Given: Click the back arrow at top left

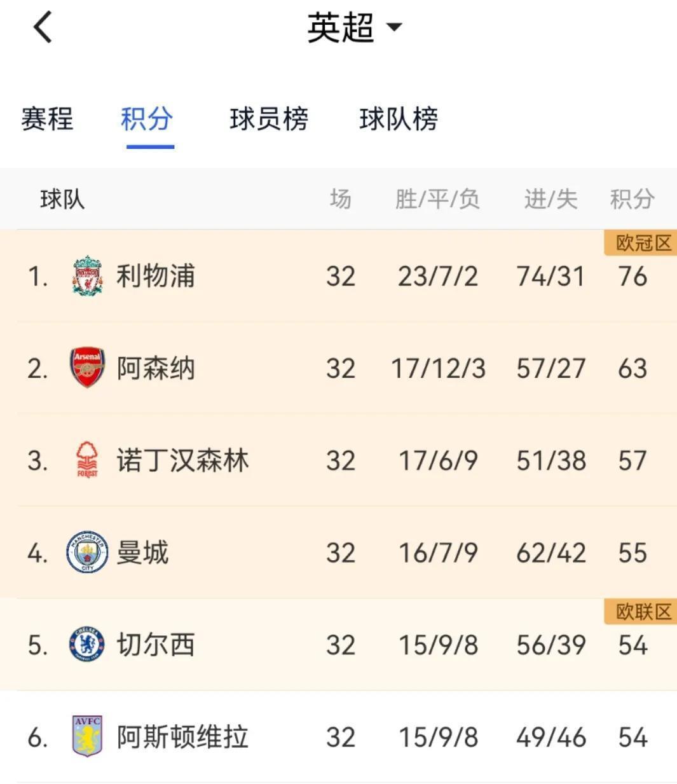Looking at the screenshot, I should (41, 28).
